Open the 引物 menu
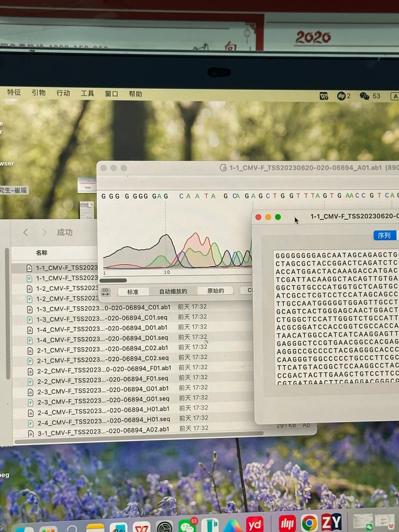This screenshot has height=532, width=399. [39, 93]
